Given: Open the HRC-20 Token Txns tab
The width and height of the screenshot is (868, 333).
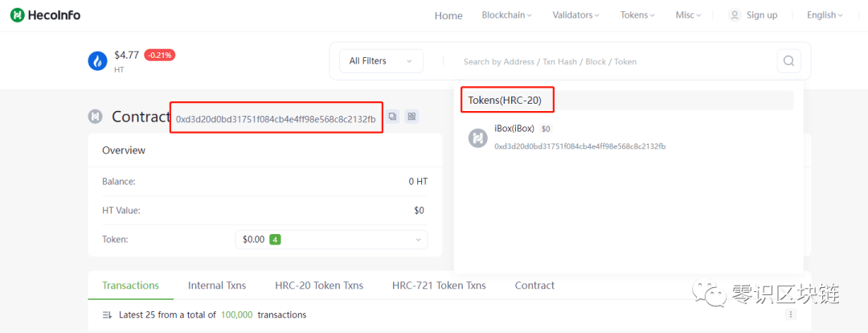Looking at the screenshot, I should 319,286.
